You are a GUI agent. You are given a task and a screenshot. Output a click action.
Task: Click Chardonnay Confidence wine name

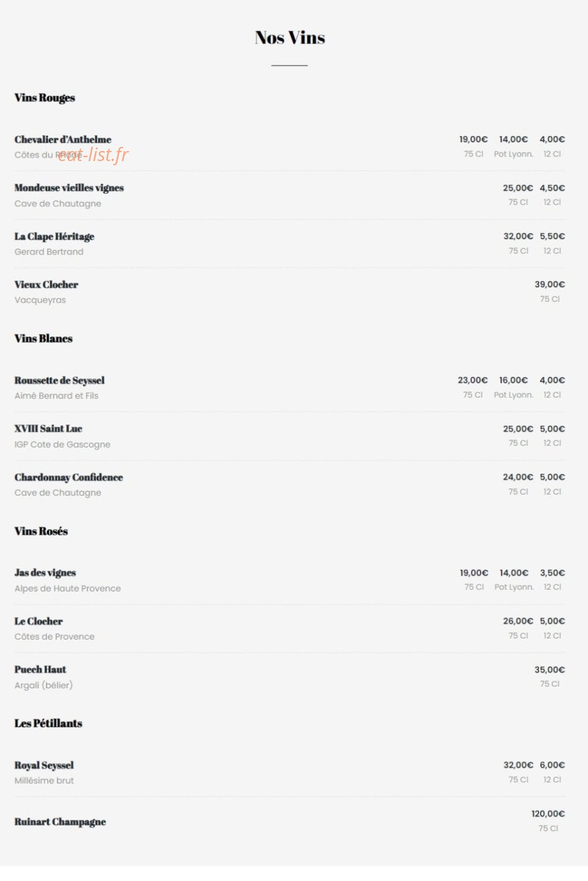pyautogui.click(x=68, y=477)
